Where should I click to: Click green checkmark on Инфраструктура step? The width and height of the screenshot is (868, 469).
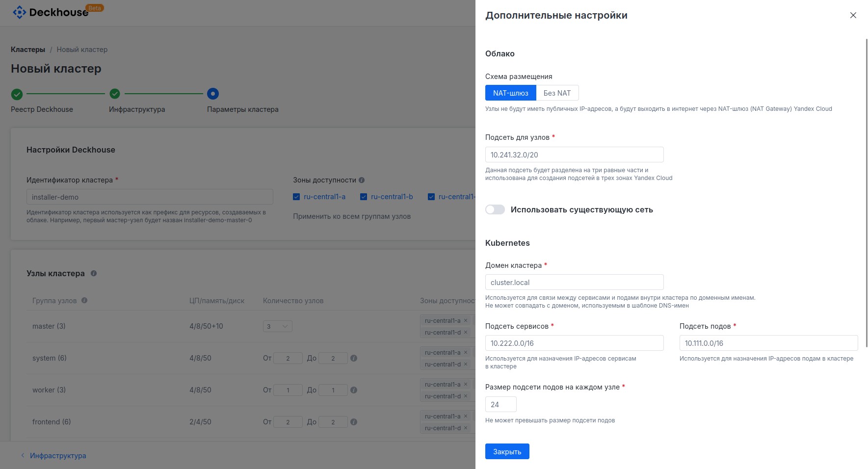click(114, 93)
